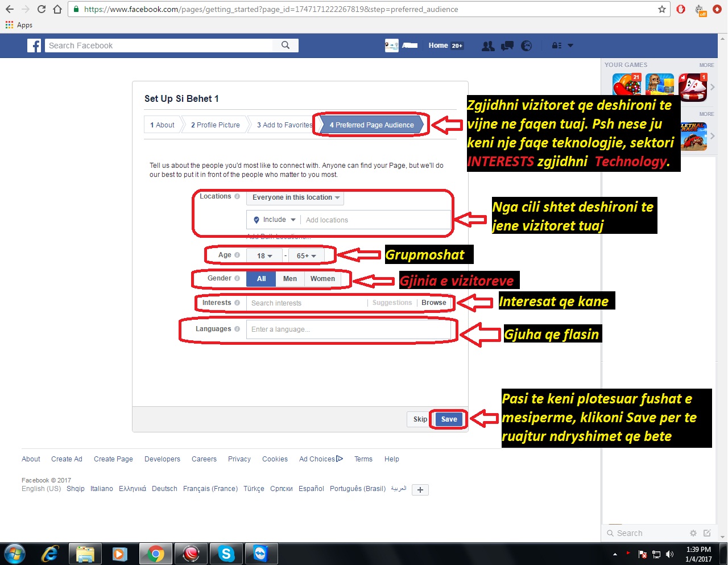Open minimum age 18 dropdown
The width and height of the screenshot is (728, 565).
pyautogui.click(x=264, y=255)
